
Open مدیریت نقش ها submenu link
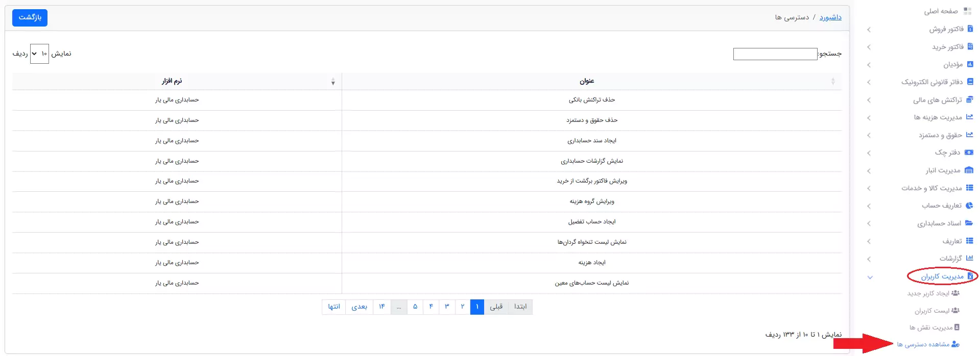tap(930, 327)
